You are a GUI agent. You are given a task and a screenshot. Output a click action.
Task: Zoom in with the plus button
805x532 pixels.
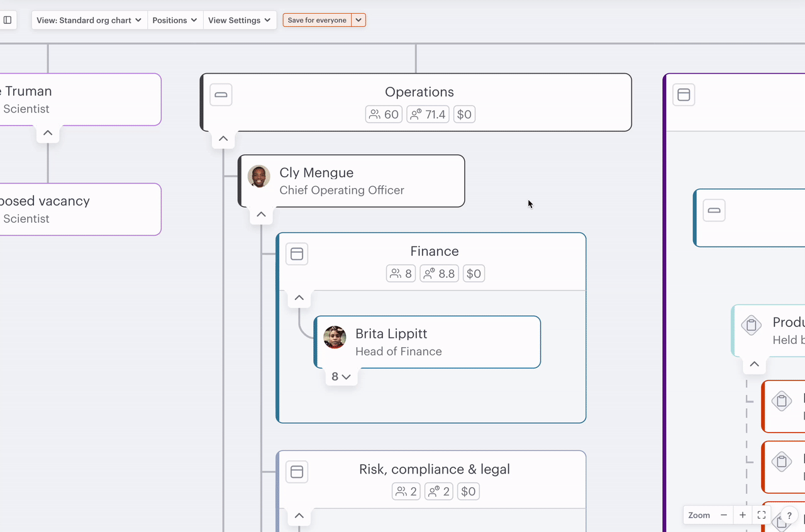point(743,515)
